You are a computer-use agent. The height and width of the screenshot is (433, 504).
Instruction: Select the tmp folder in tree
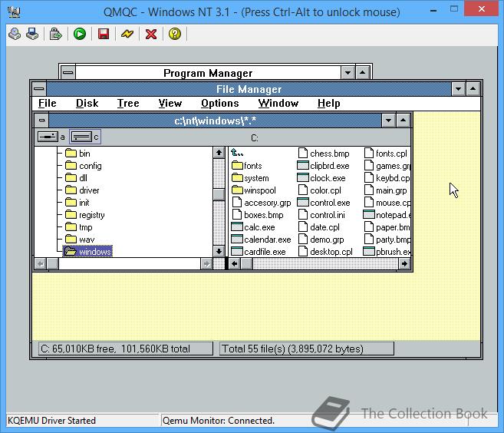tap(79, 227)
